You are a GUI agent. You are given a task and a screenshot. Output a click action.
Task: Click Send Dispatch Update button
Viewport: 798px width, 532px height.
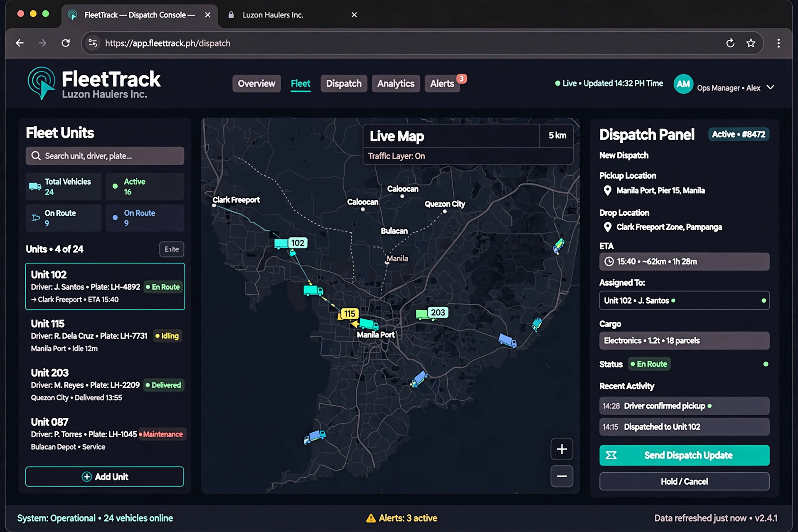point(684,455)
